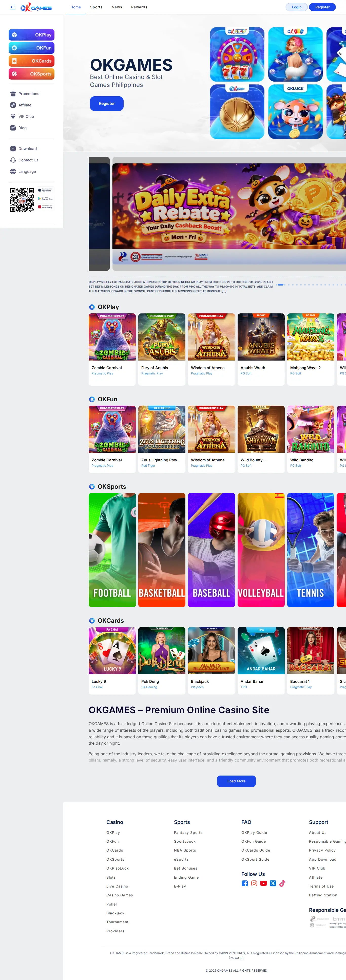Open the Volleyball sports card
Image resolution: width=346 pixels, height=980 pixels.
pyautogui.click(x=261, y=550)
